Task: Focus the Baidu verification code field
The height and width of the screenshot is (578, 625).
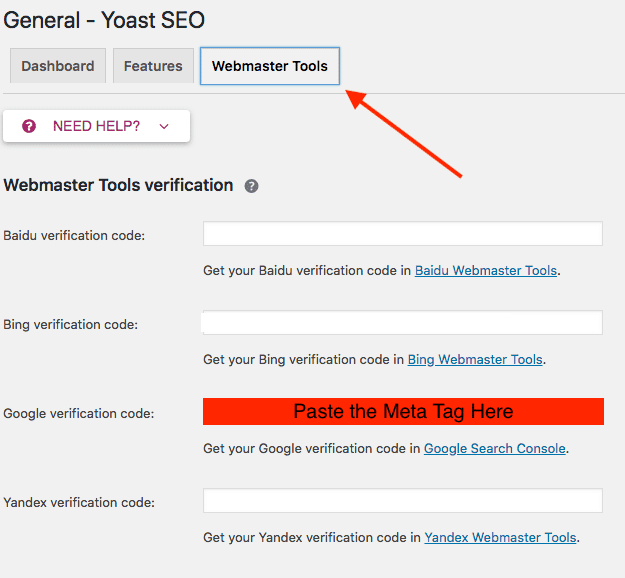Action: point(403,234)
